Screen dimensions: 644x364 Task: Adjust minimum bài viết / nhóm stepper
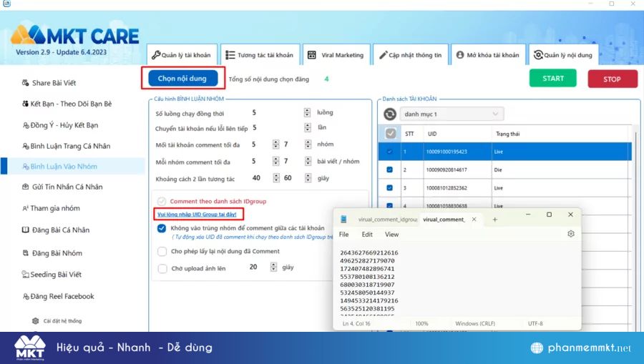coord(276,162)
